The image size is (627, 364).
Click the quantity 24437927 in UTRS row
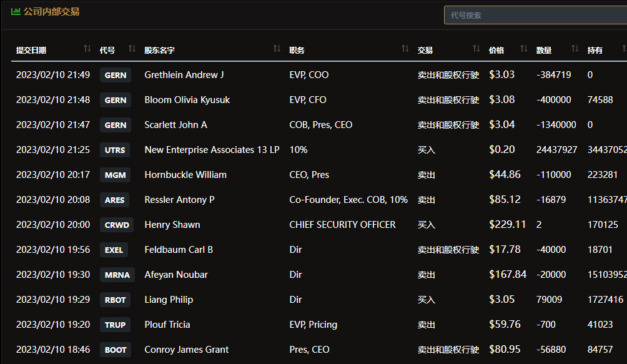click(556, 150)
